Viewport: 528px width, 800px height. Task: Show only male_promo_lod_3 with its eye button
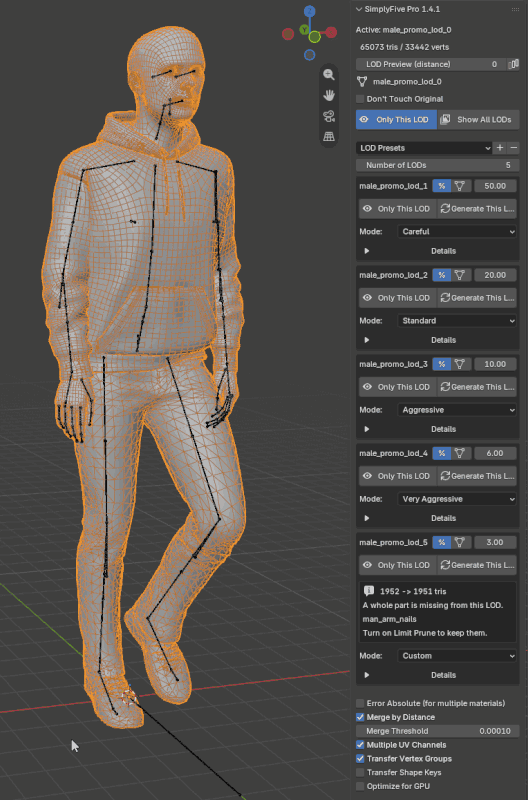(398, 387)
